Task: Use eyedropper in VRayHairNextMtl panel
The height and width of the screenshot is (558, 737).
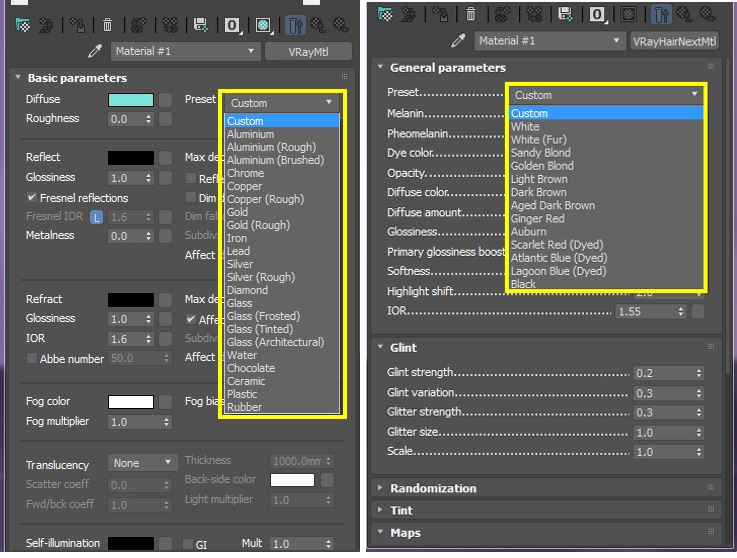Action: point(458,40)
